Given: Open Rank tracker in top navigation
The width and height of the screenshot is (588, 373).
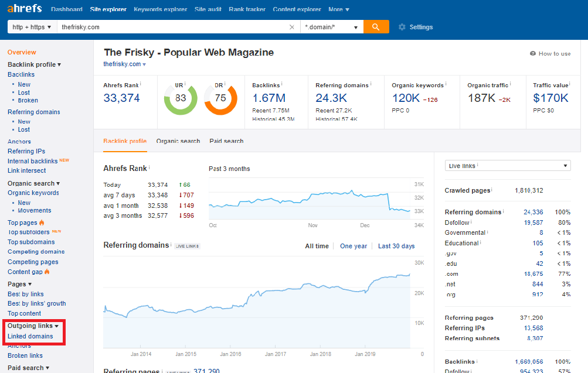Looking at the screenshot, I should tap(247, 9).
